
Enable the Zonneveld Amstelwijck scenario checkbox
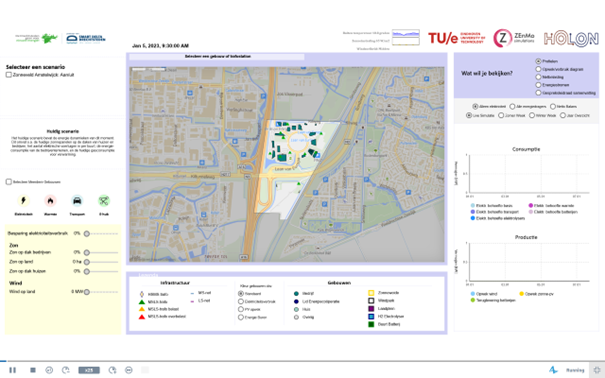[x=8, y=75]
